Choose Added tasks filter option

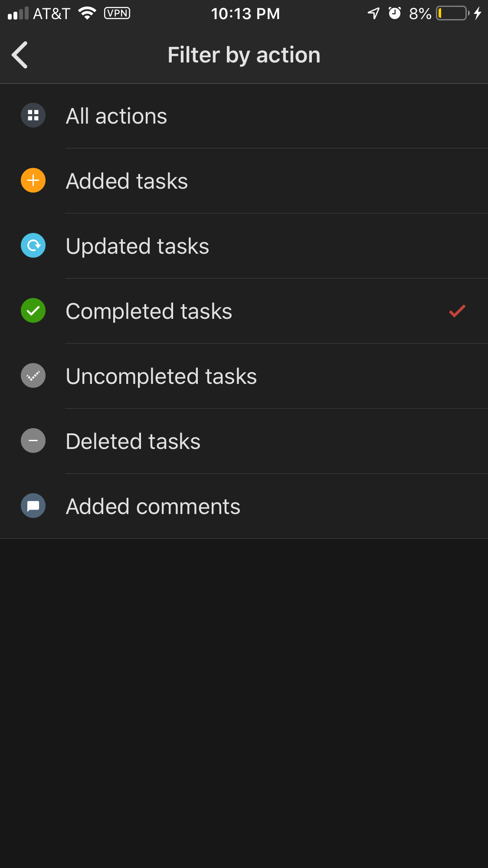click(244, 181)
